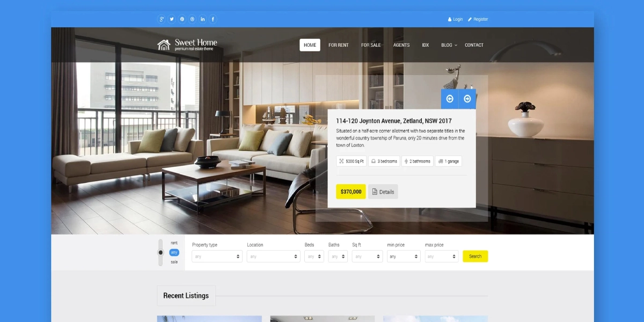Open the LinkedIn icon link

point(203,19)
